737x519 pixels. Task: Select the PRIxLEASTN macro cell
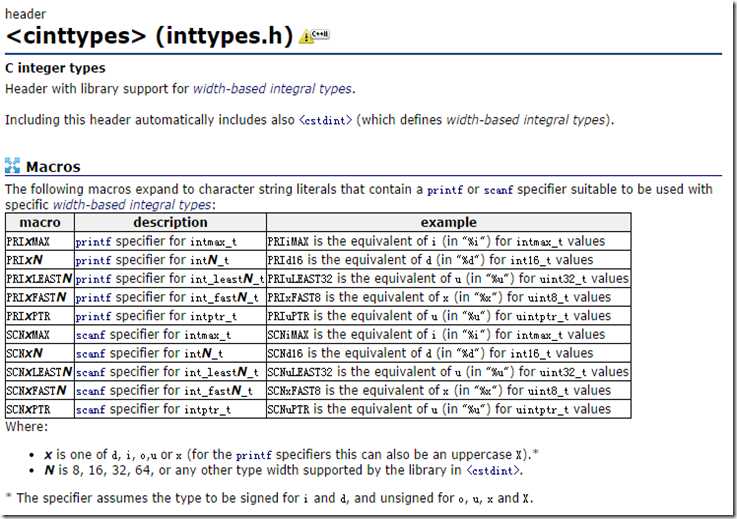tap(40, 279)
